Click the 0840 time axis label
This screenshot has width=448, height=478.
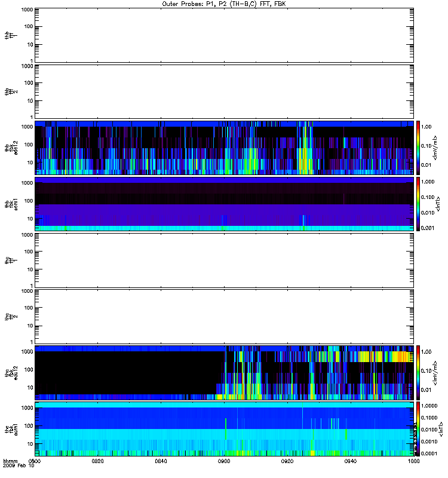161,461
